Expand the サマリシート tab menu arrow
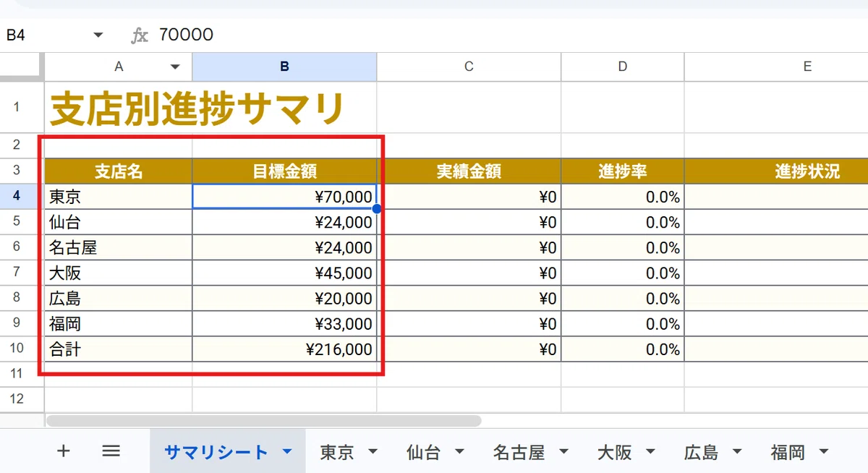This screenshot has width=868, height=473. tap(287, 452)
